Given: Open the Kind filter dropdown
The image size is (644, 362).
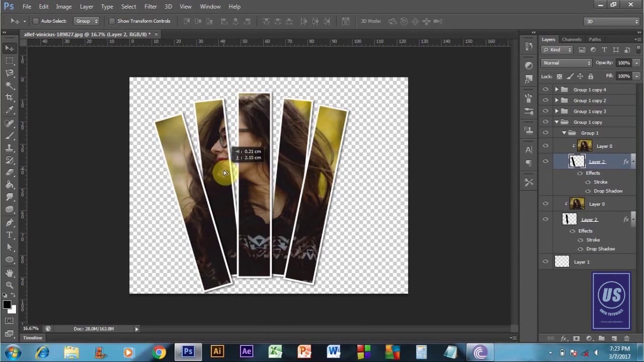Looking at the screenshot, I should pos(557,50).
